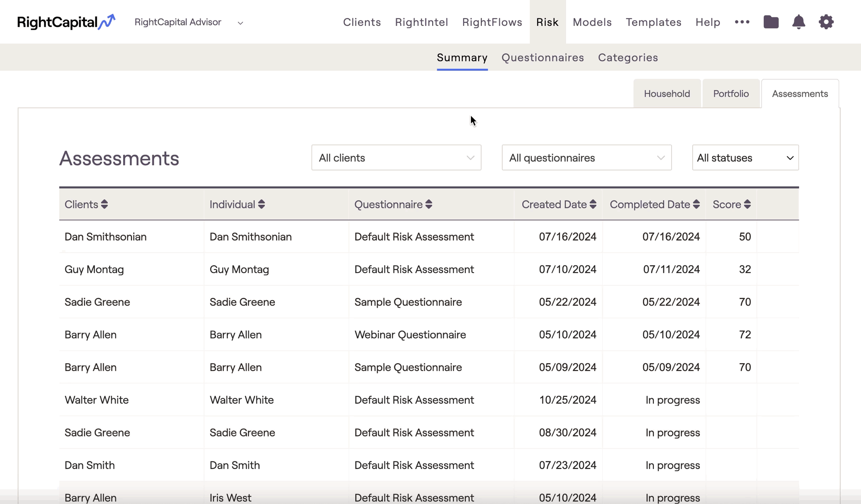Open the All questionnaires filter dropdown

[586, 158]
